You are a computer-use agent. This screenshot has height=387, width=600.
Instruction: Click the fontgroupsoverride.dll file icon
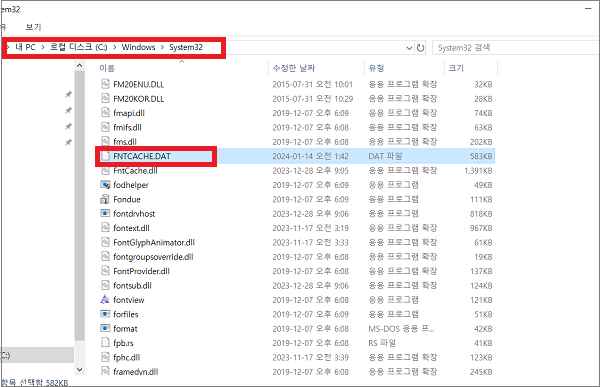pos(105,256)
